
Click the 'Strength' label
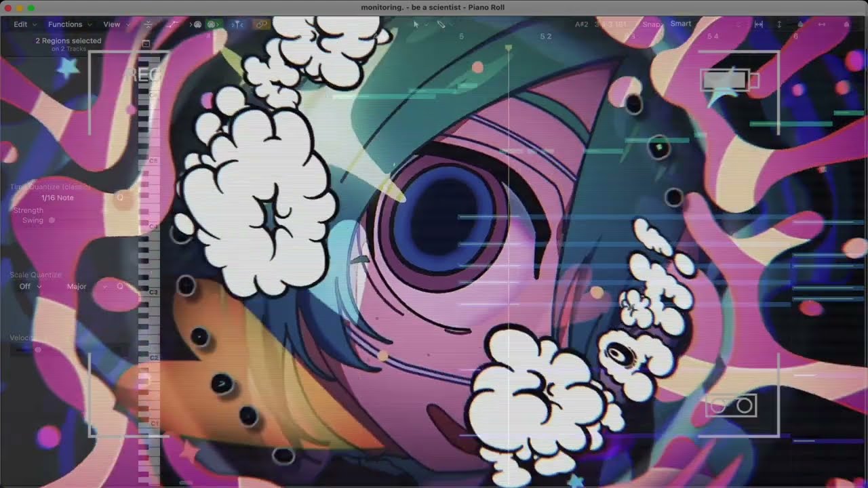tap(28, 211)
